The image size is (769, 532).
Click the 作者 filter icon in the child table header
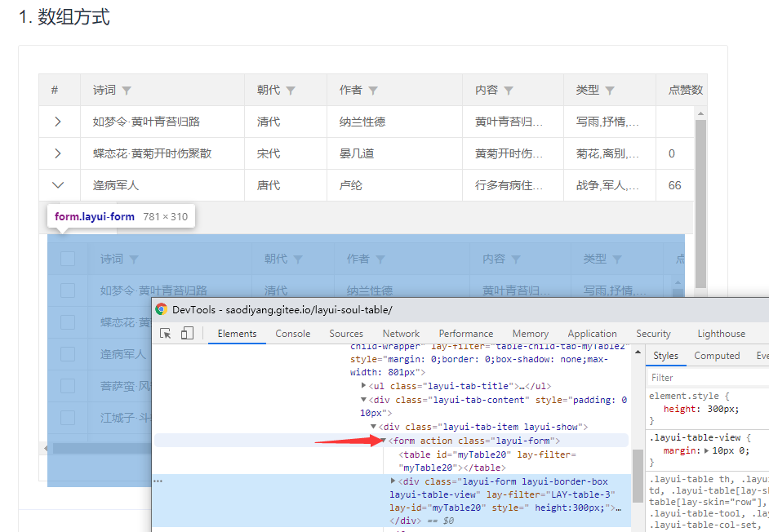[x=380, y=259]
